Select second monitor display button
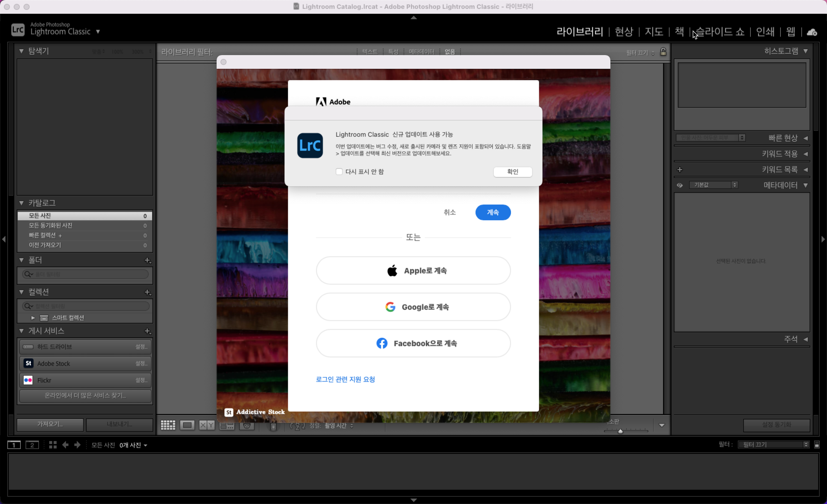827x504 pixels. tap(32, 445)
